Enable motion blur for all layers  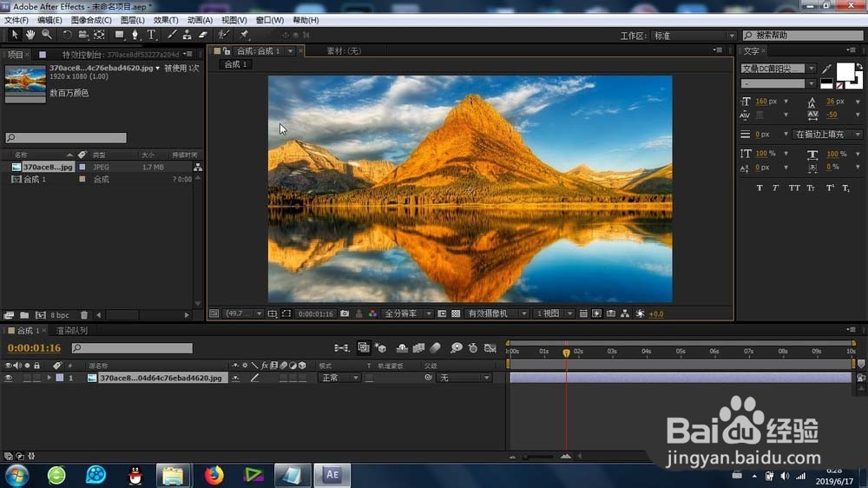(435, 348)
